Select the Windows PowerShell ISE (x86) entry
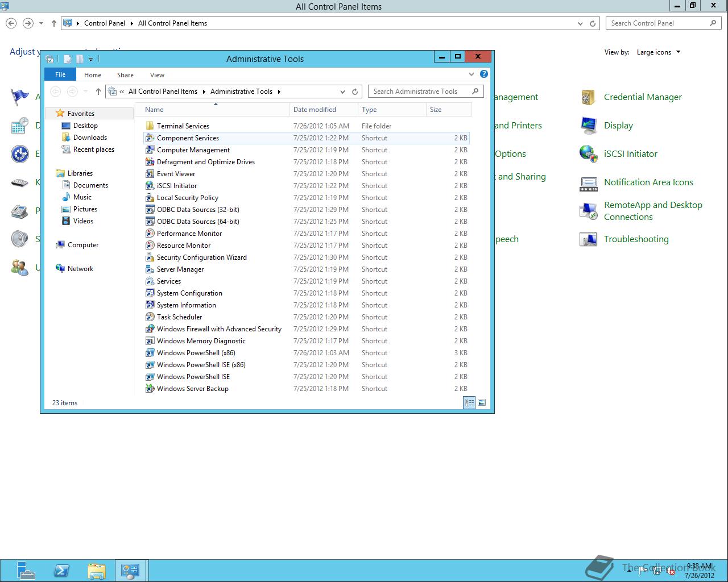 pos(307,365)
